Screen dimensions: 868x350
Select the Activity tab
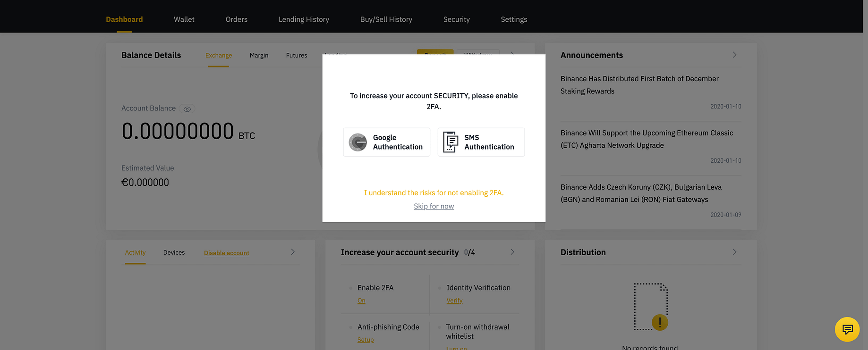click(135, 252)
